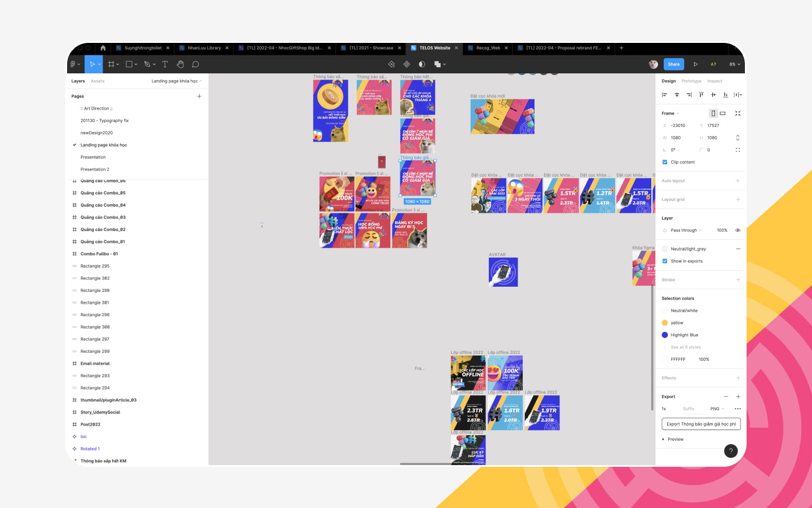Open the zoom level 8% dropdown
The width and height of the screenshot is (812, 508).
click(x=735, y=64)
